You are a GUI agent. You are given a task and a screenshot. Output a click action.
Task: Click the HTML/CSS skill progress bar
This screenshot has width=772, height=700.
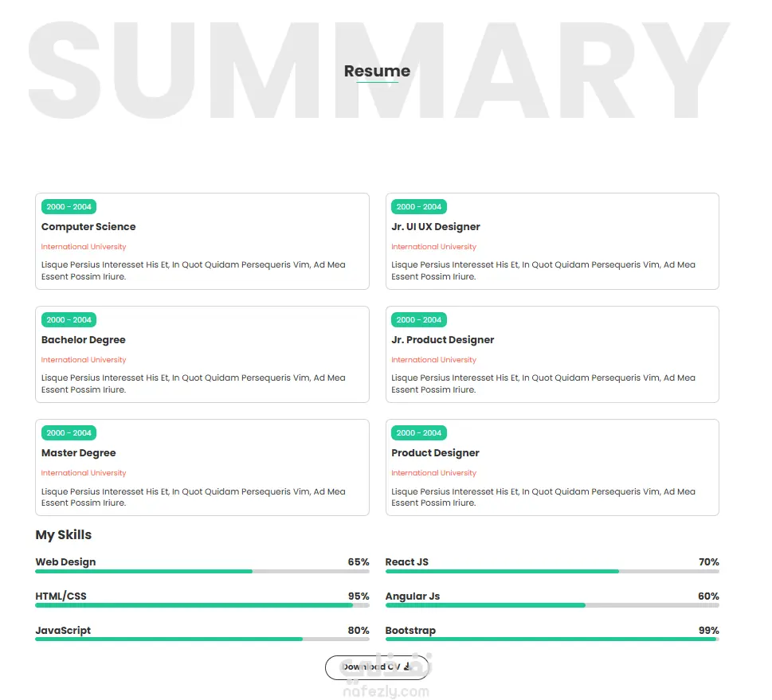[202, 605]
